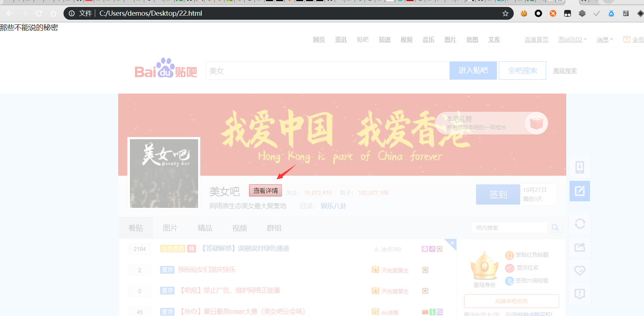
Task: Click the site info icon in address bar
Action: point(72,14)
